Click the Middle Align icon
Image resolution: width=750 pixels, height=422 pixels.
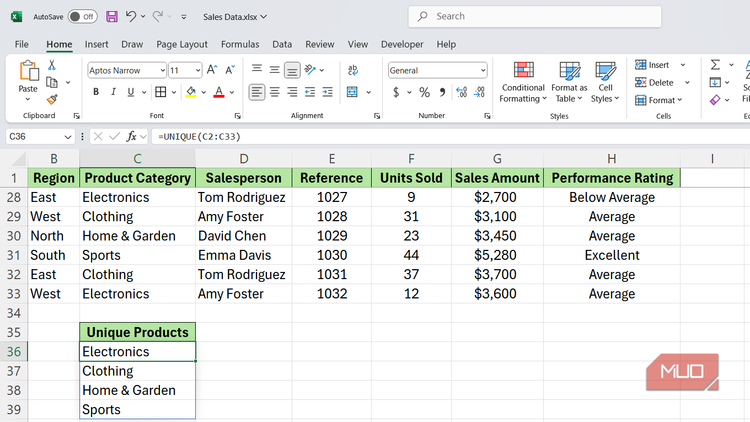click(x=274, y=70)
